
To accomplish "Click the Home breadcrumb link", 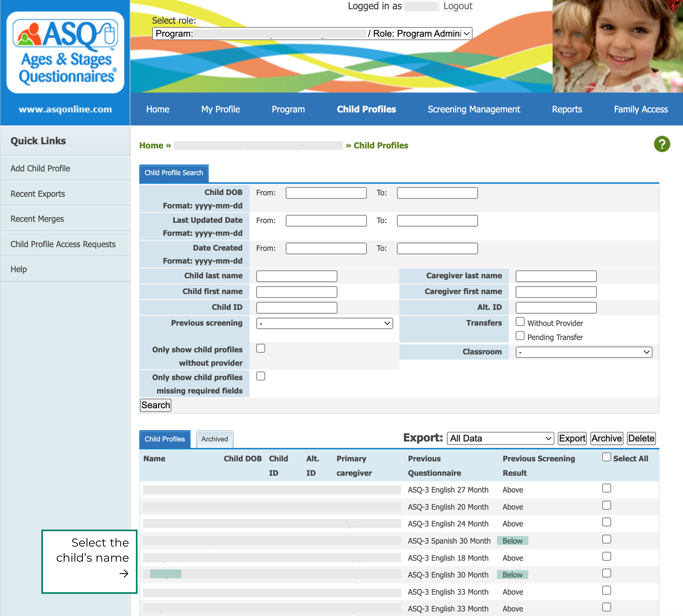I will (151, 146).
